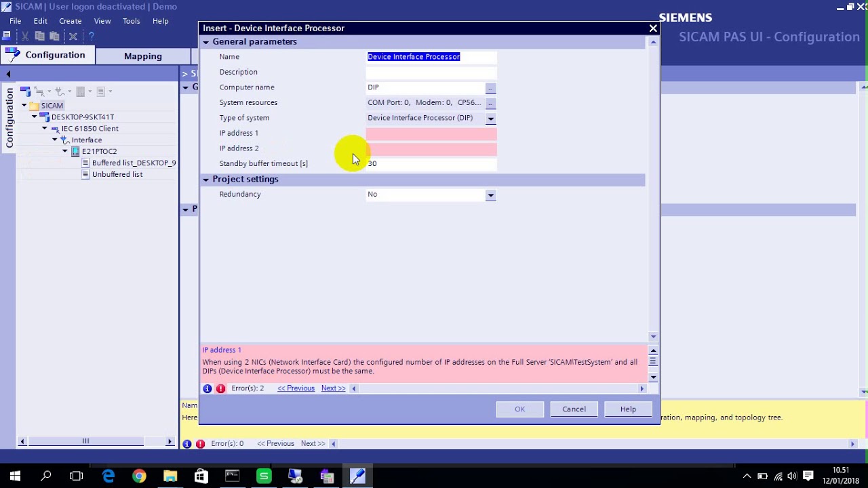Viewport: 868px width, 488px height.
Task: Click the Save icon in the main toolbar
Action: pyautogui.click(x=7, y=36)
